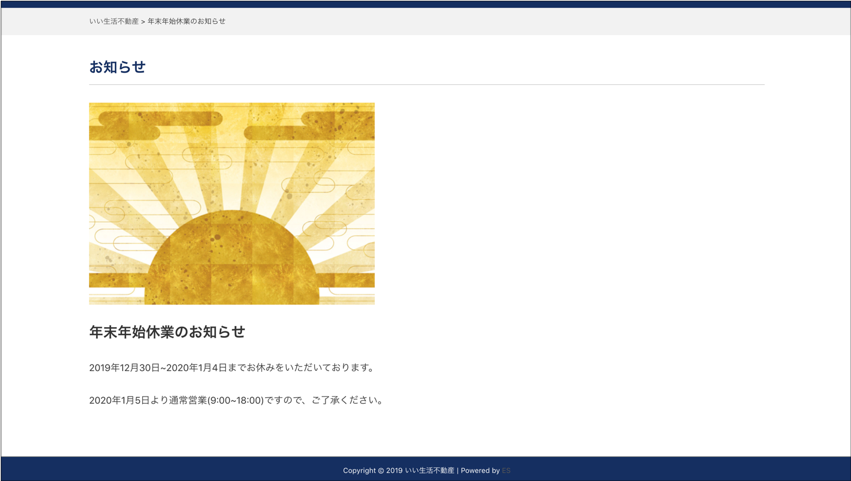
Task: Click the いい生活不動産 breadcrumb link
Action: point(114,21)
